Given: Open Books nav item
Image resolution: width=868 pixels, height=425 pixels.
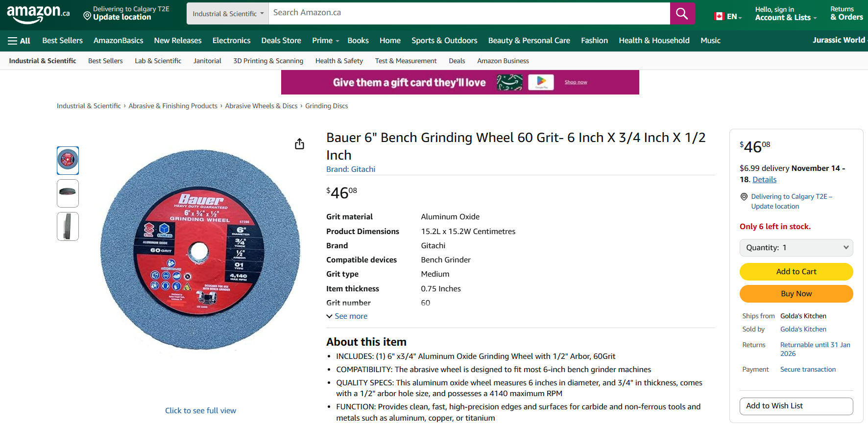Looking at the screenshot, I should (358, 41).
